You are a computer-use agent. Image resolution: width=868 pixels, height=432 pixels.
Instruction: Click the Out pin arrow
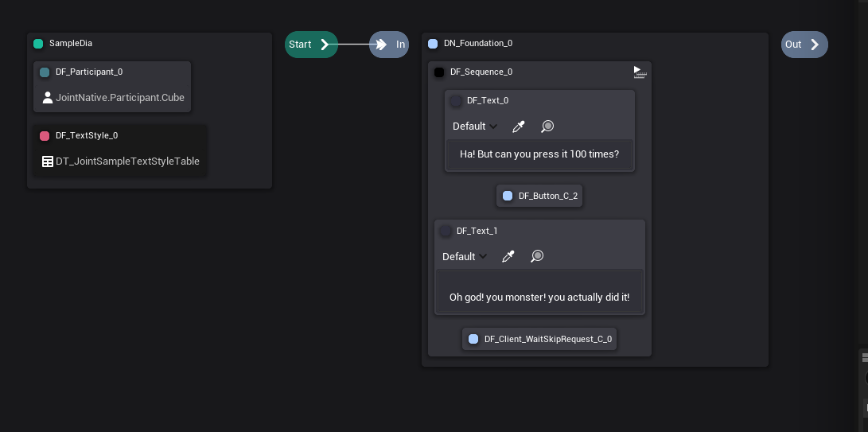pyautogui.click(x=815, y=45)
